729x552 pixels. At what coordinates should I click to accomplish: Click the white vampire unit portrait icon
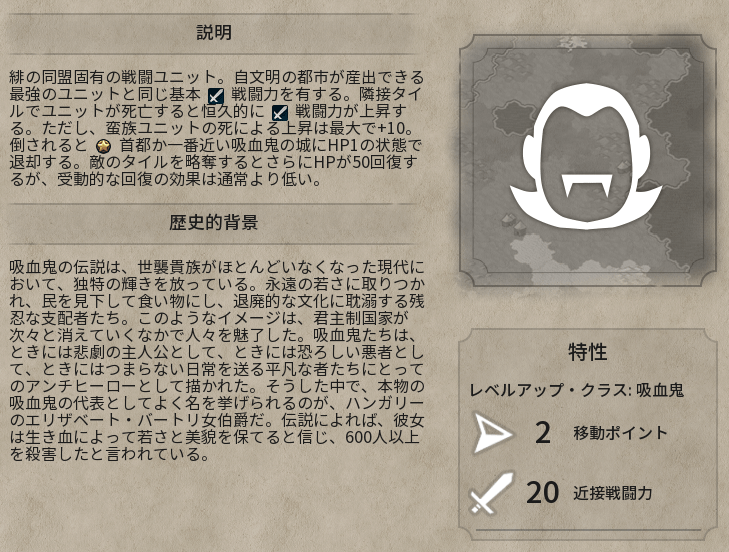[x=586, y=156]
